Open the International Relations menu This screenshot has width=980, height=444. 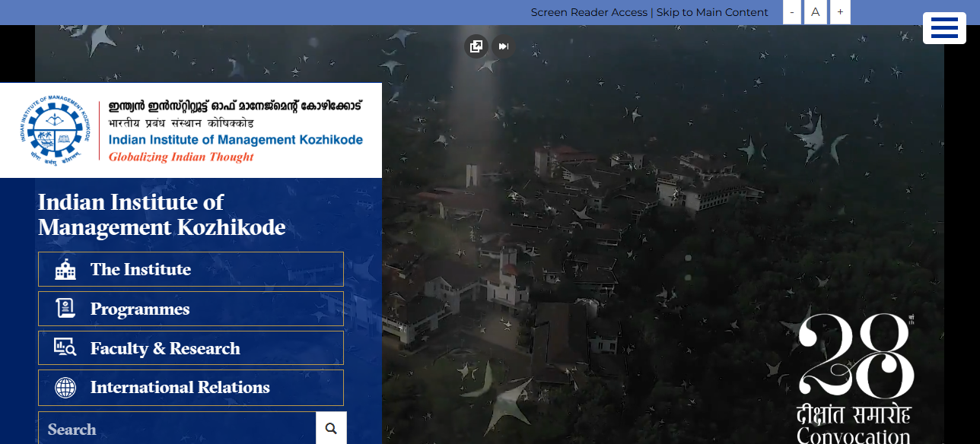click(180, 387)
